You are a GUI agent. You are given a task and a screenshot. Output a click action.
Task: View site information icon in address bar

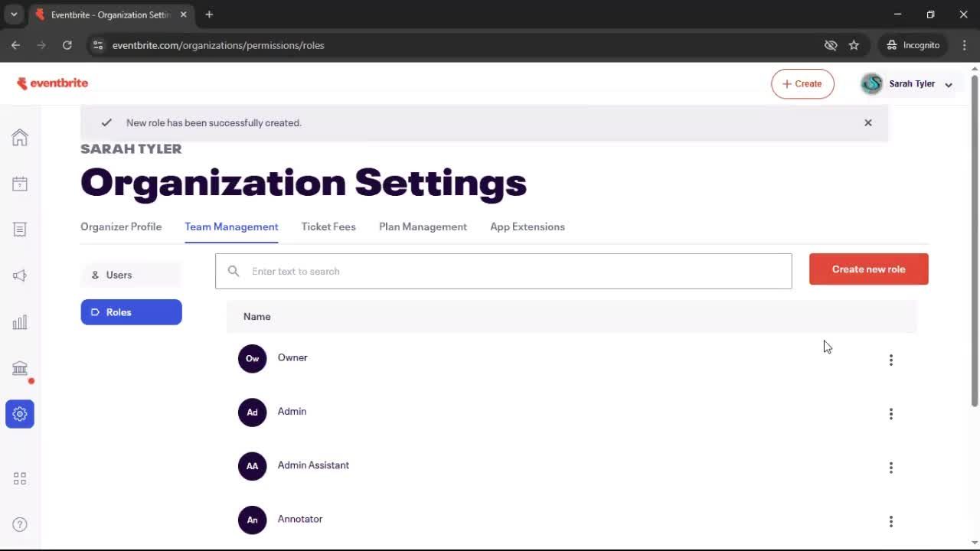97,45
